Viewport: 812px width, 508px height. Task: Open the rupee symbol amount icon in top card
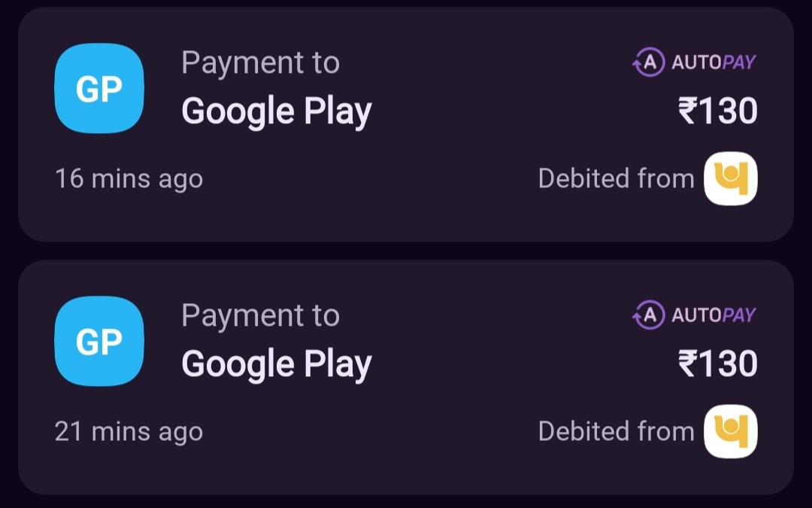(689, 110)
